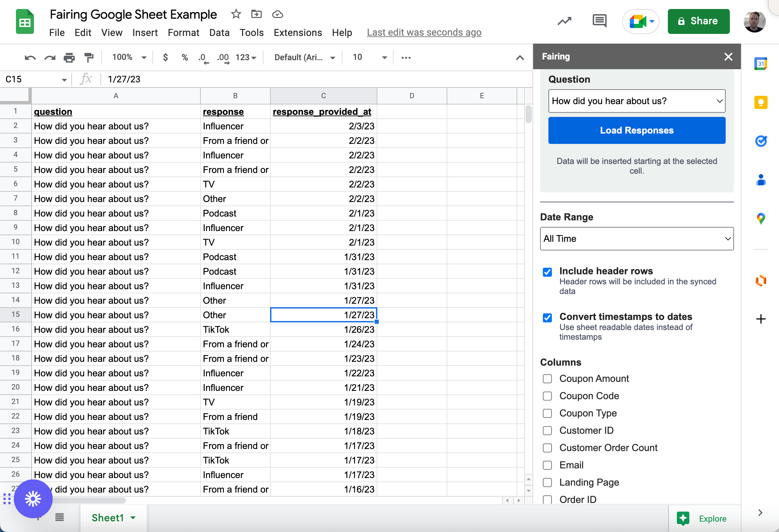Uncheck Convert timestamps to dates

[547, 318]
